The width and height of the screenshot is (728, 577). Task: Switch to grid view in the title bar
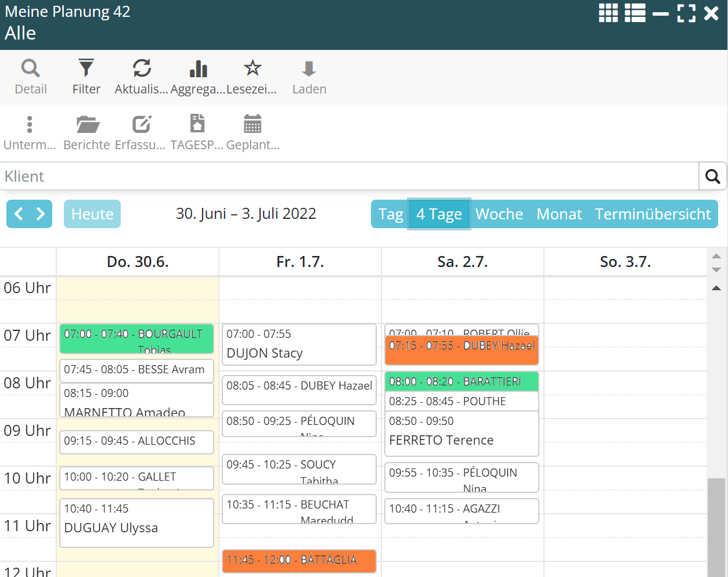(x=608, y=13)
